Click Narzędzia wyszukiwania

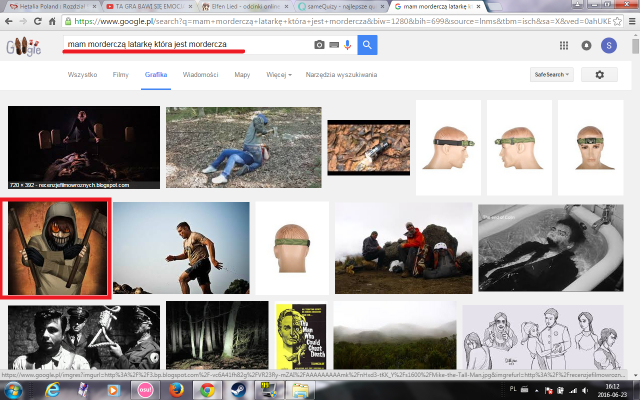(x=342, y=75)
